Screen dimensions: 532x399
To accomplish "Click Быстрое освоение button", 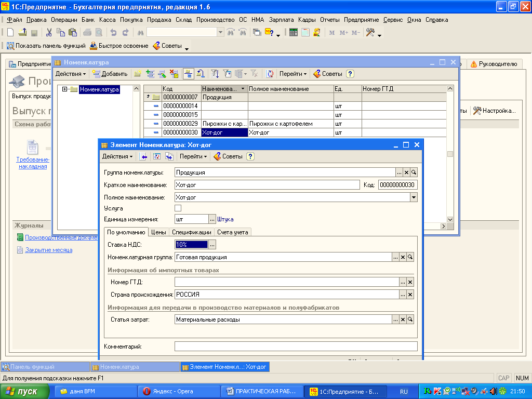I will pyautogui.click(x=119, y=46).
